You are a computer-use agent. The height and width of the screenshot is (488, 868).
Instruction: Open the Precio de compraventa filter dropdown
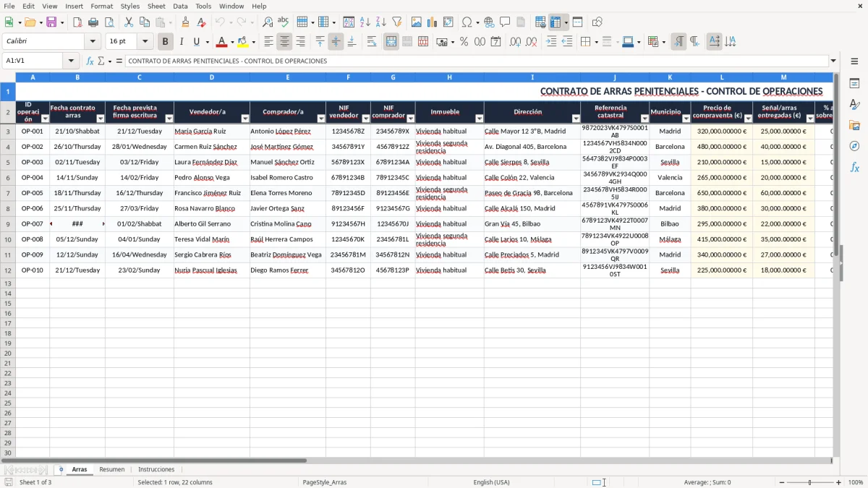coord(748,119)
